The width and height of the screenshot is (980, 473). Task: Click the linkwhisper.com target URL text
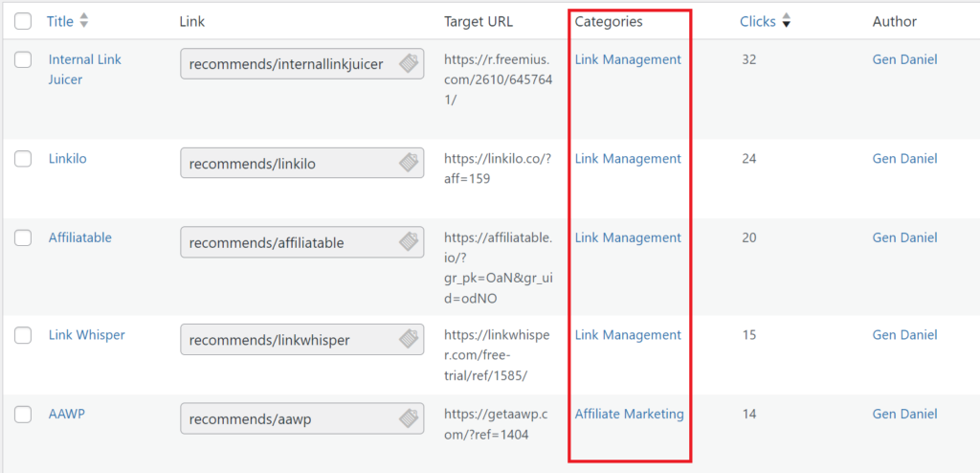point(498,354)
